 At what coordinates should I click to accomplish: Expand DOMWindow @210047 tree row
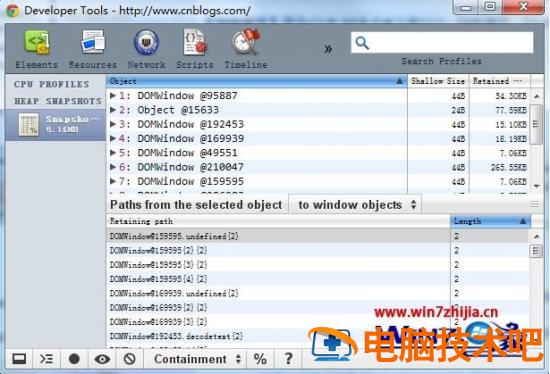coord(113,167)
